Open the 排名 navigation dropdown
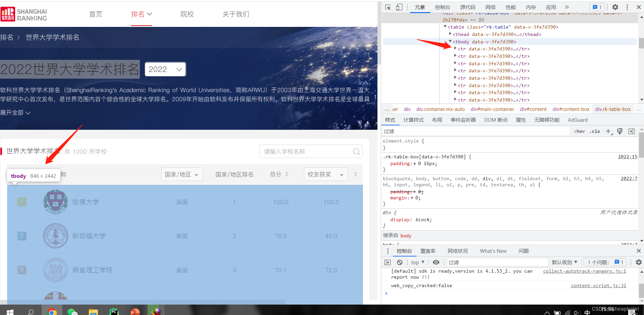Viewport: 644px width, 315px height. pyautogui.click(x=142, y=14)
